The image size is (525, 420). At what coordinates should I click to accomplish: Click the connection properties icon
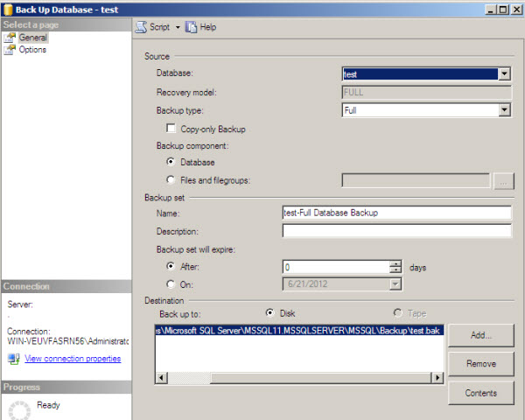point(14,359)
